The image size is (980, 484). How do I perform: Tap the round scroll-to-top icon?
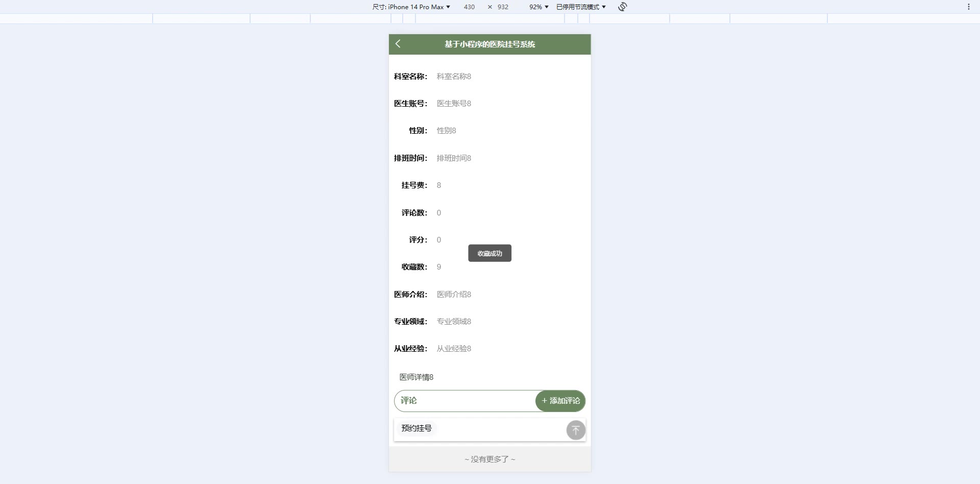(576, 430)
